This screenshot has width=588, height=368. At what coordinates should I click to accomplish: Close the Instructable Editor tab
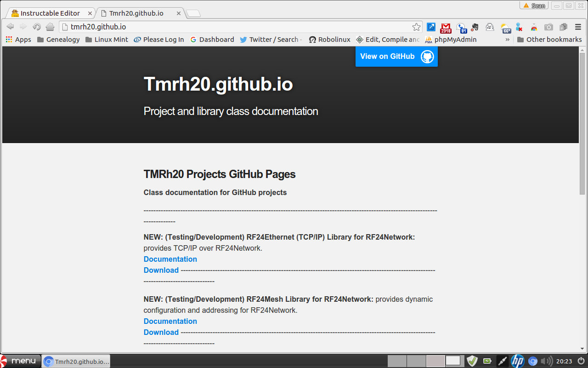tap(90, 13)
